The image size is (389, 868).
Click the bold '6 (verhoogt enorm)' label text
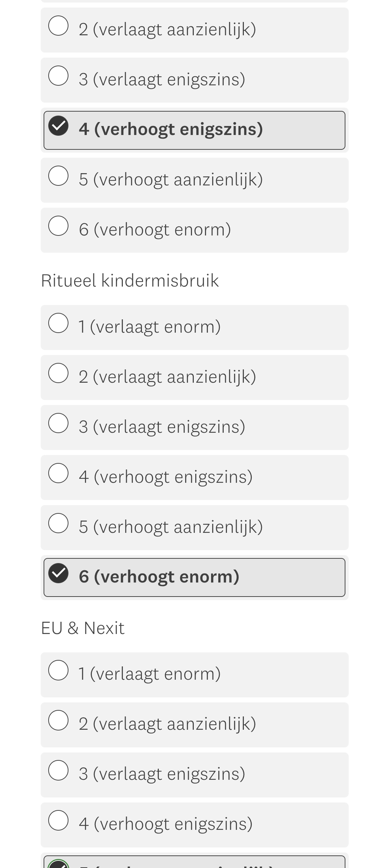(x=159, y=577)
